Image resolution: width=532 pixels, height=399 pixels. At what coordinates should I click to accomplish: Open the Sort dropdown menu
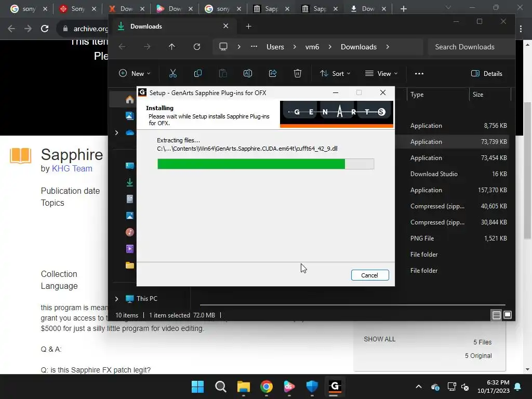pyautogui.click(x=335, y=73)
